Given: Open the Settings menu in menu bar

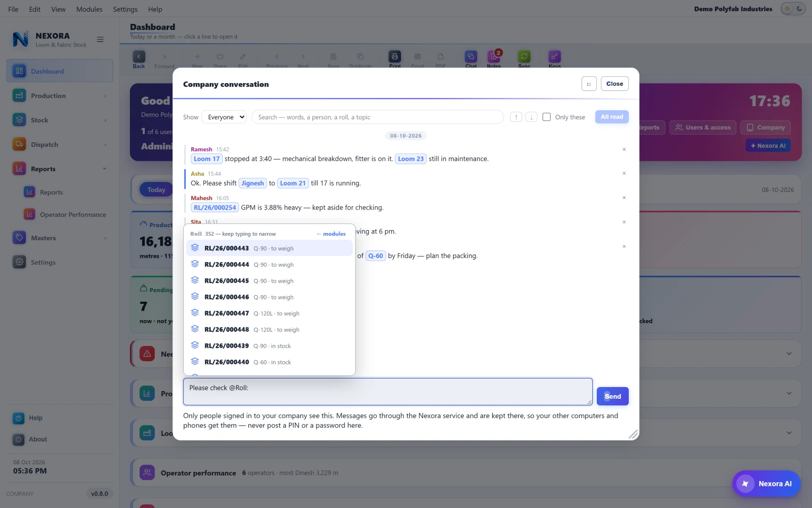Looking at the screenshot, I should click(x=125, y=9).
